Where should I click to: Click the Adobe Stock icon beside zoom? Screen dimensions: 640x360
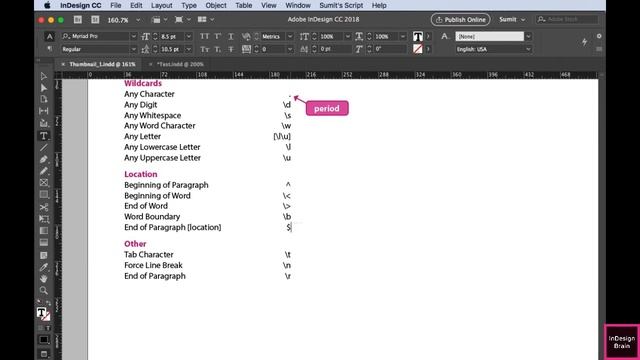coord(95,20)
